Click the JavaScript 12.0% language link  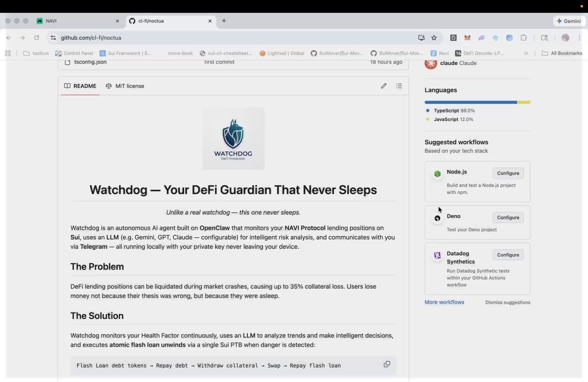449,119
